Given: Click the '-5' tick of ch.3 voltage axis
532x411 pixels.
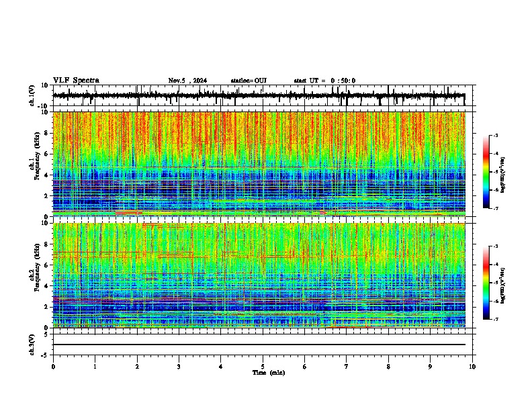Looking at the screenshot, I should 45,355.
